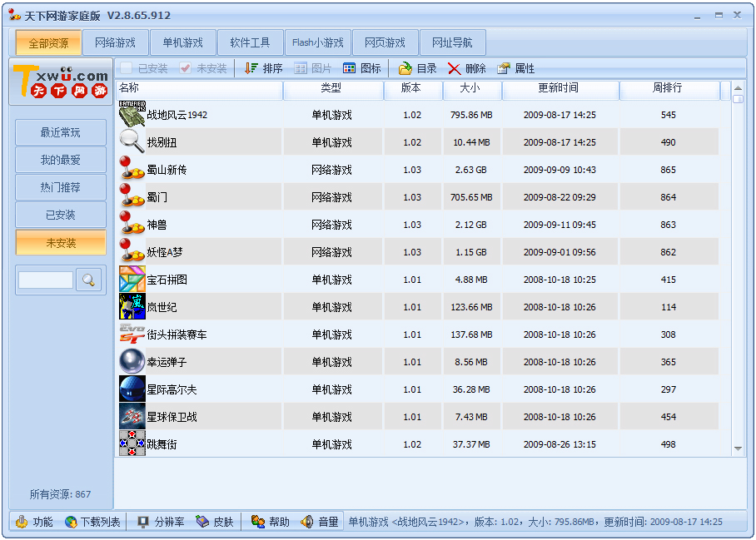756x540 pixels.
Task: Click the 排序 sort toolbar icon
Action: [x=251, y=68]
